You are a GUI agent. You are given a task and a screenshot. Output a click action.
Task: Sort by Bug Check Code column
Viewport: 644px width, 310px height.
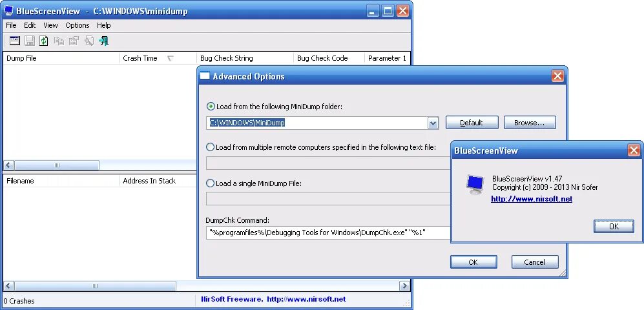[329, 58]
